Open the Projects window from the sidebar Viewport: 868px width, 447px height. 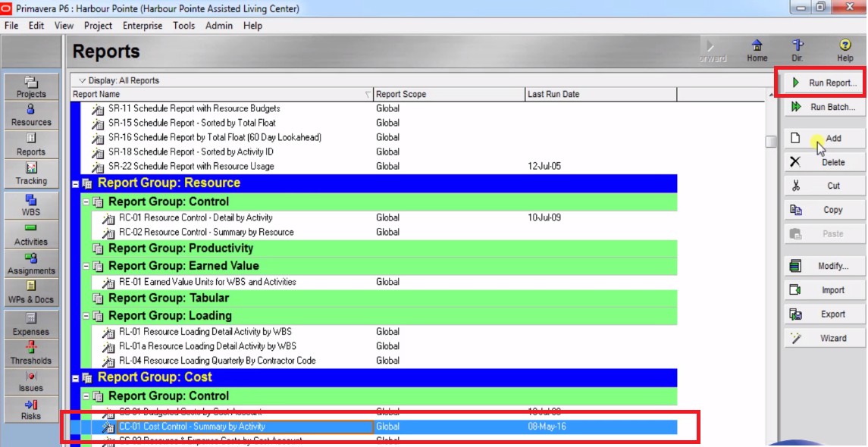click(30, 86)
